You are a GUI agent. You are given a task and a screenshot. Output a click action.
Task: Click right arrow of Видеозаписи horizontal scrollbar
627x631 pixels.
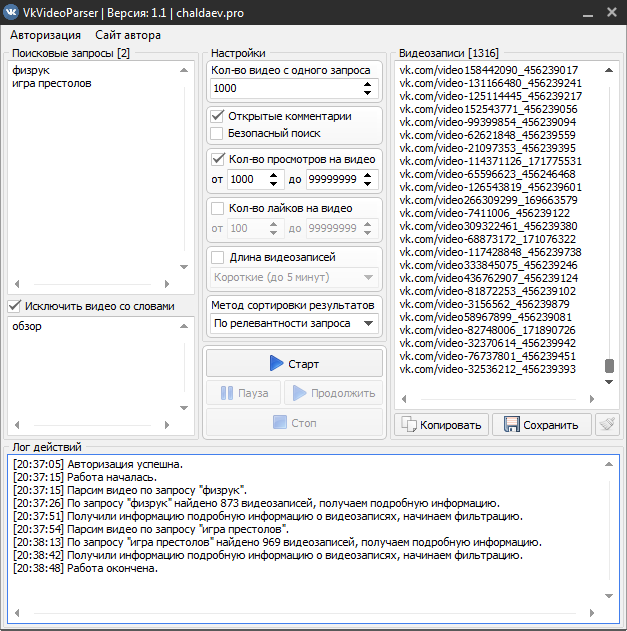[592, 399]
